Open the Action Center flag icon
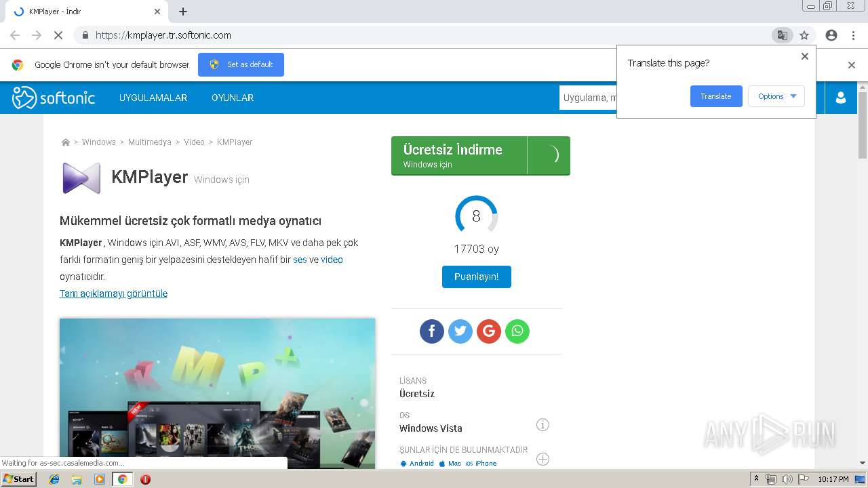Screen dimensions: 868x488 point(804,479)
